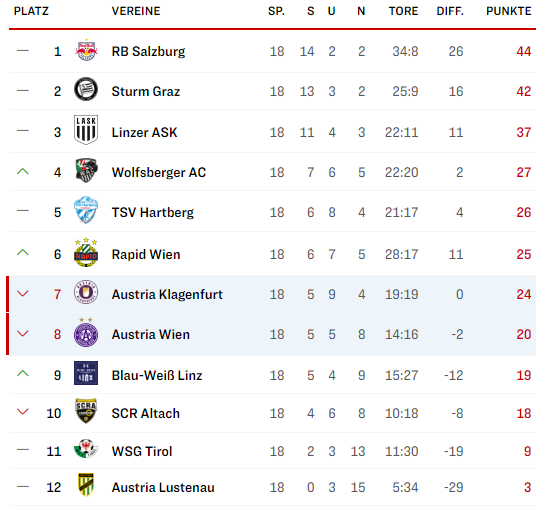This screenshot has width=549, height=507.
Task: Sort by the TORE column header
Action: click(403, 11)
